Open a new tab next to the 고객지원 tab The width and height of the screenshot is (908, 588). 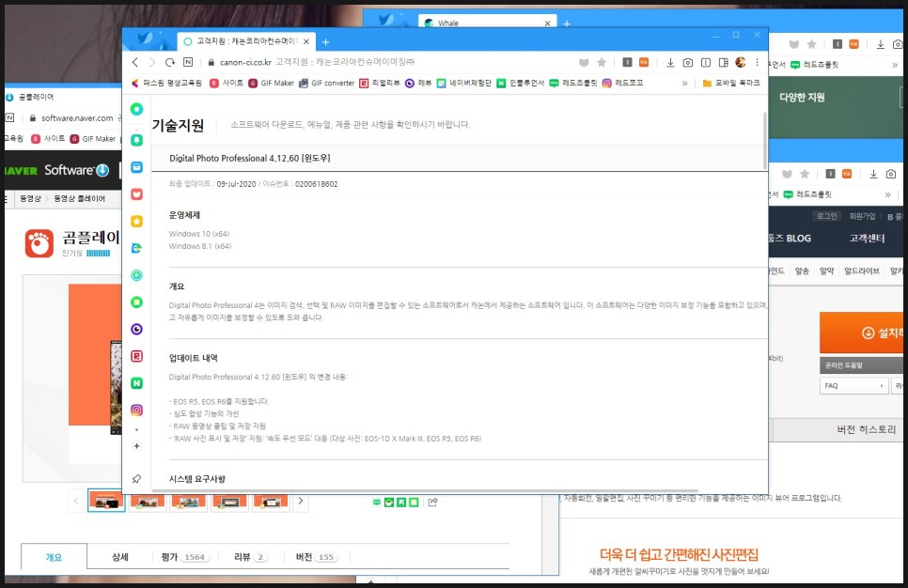(x=325, y=41)
